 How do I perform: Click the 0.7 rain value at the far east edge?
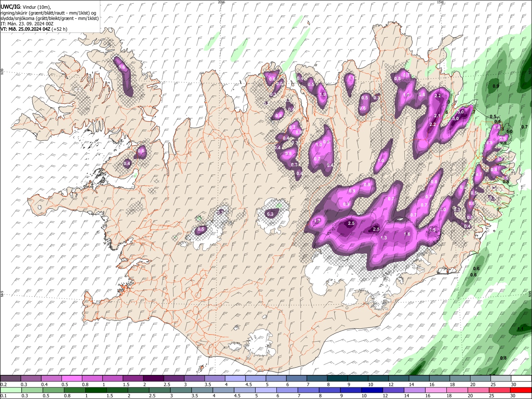tap(524, 127)
